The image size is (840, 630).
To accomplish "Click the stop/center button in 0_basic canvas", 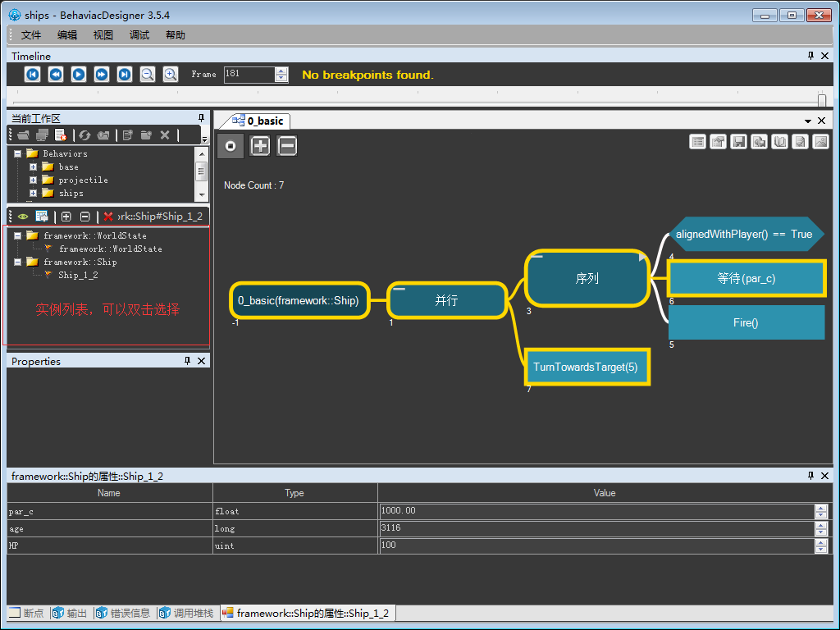I will (x=231, y=146).
